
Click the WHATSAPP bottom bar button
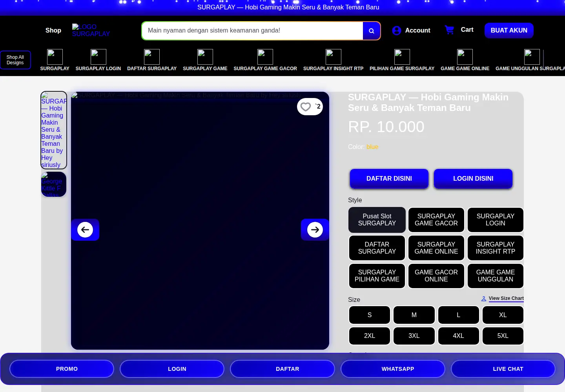393,369
